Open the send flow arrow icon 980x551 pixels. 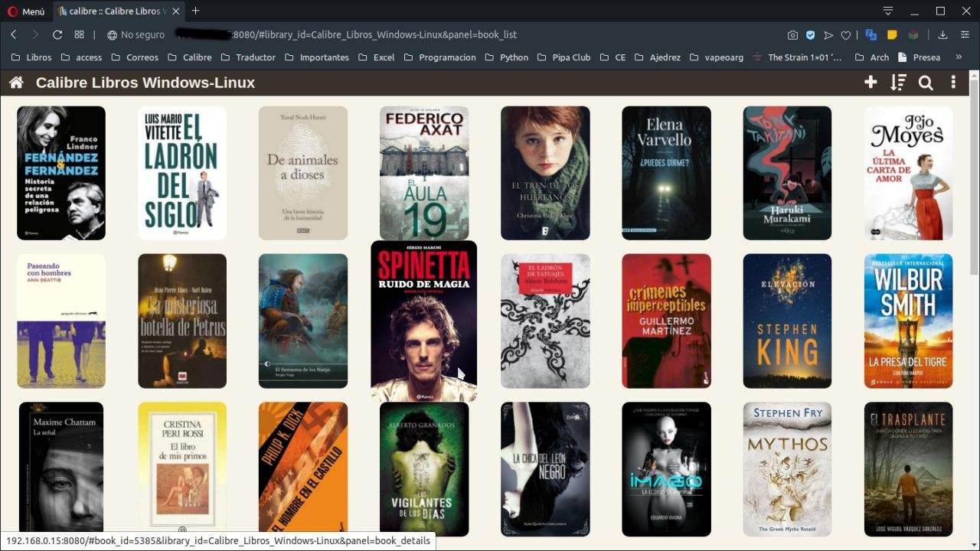[x=828, y=34]
